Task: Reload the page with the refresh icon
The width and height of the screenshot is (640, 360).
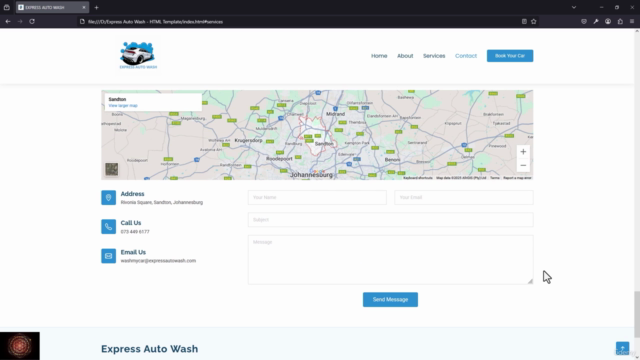Action: (x=32, y=21)
